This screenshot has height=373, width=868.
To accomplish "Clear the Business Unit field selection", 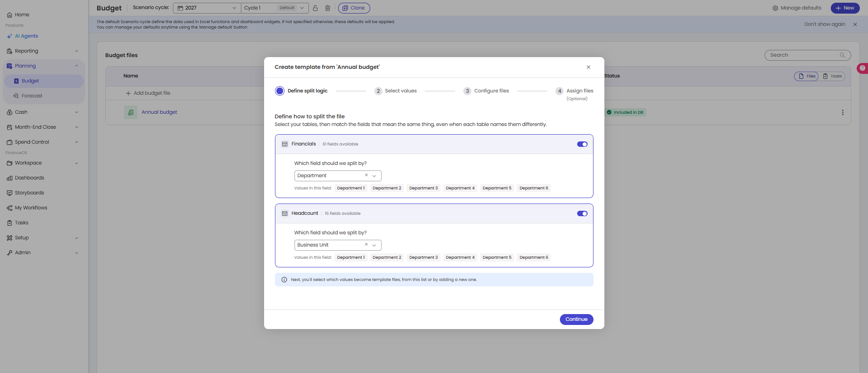I will coord(366,245).
